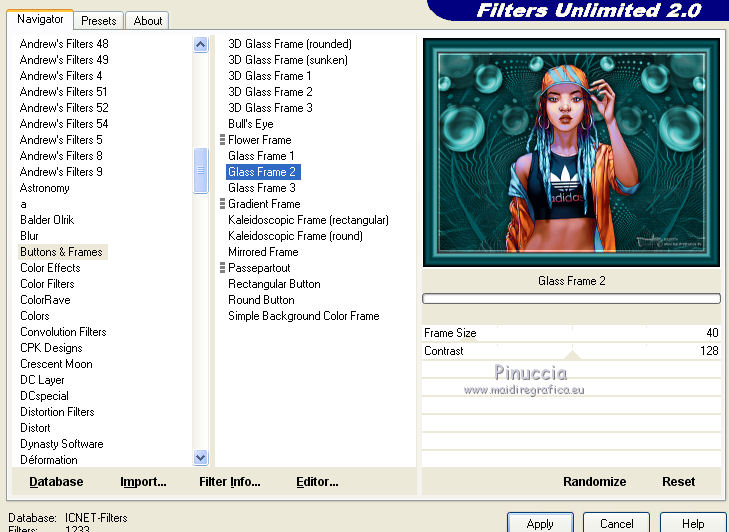Select Andrew's Filters 54 category

(x=64, y=124)
